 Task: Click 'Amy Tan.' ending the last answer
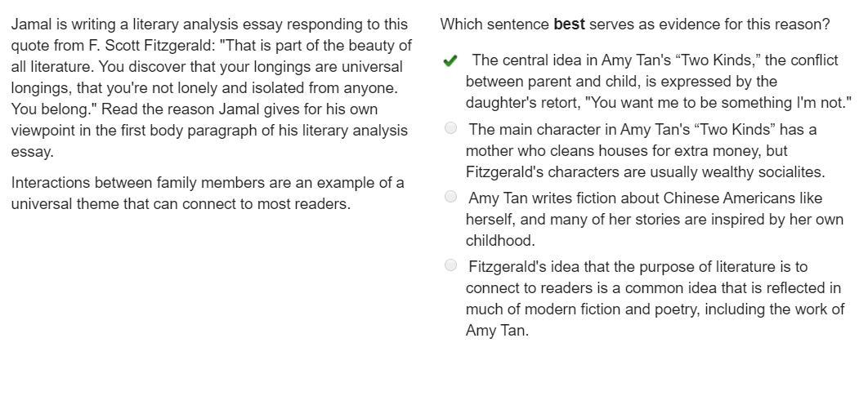pyautogui.click(x=497, y=331)
